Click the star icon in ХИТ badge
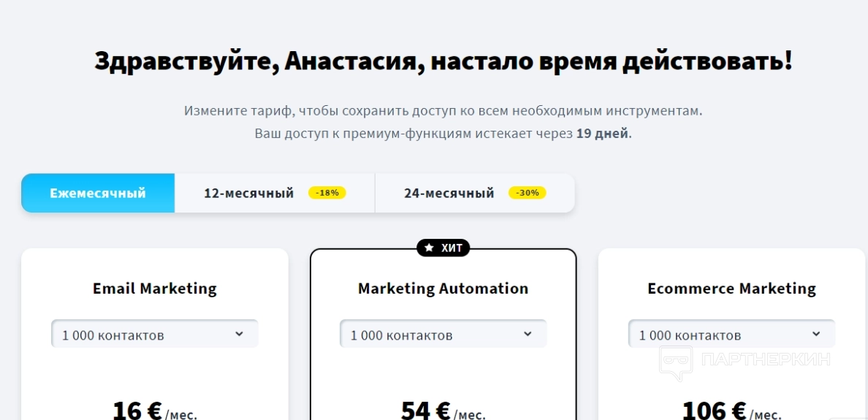The image size is (868, 420). coord(430,248)
